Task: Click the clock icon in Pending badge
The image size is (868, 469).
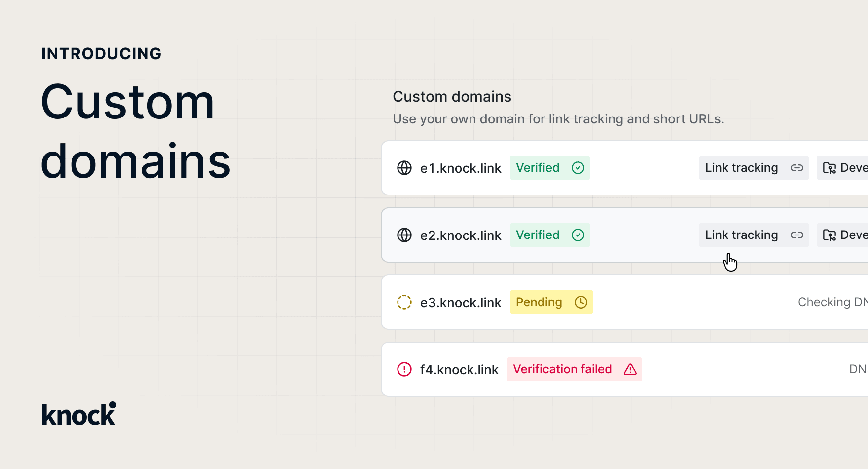Action: point(581,302)
